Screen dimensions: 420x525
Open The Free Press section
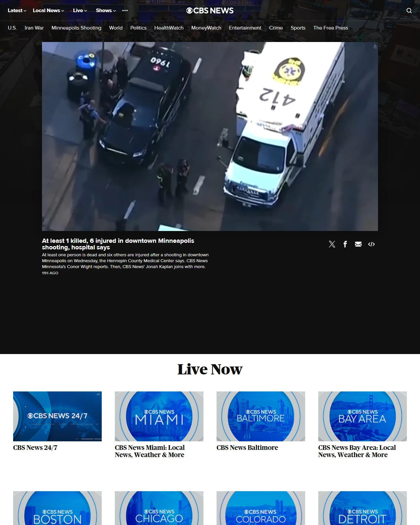pyautogui.click(x=331, y=28)
